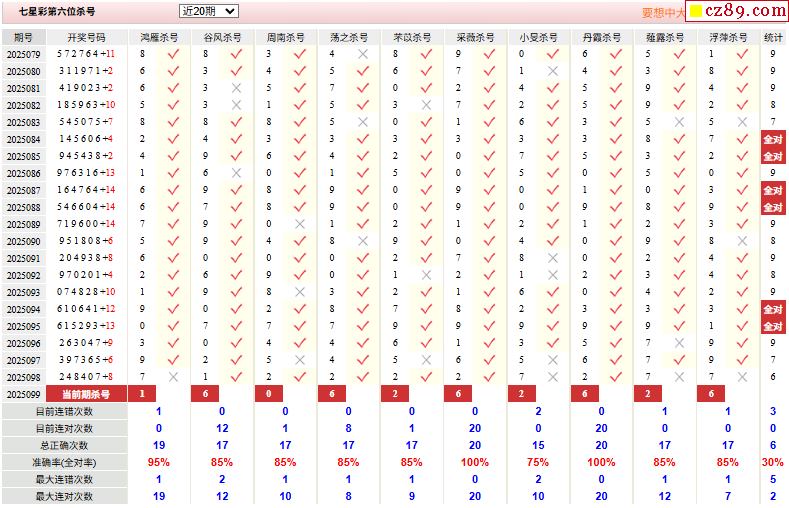Click the 全对 badge in row 2025094

[773, 309]
